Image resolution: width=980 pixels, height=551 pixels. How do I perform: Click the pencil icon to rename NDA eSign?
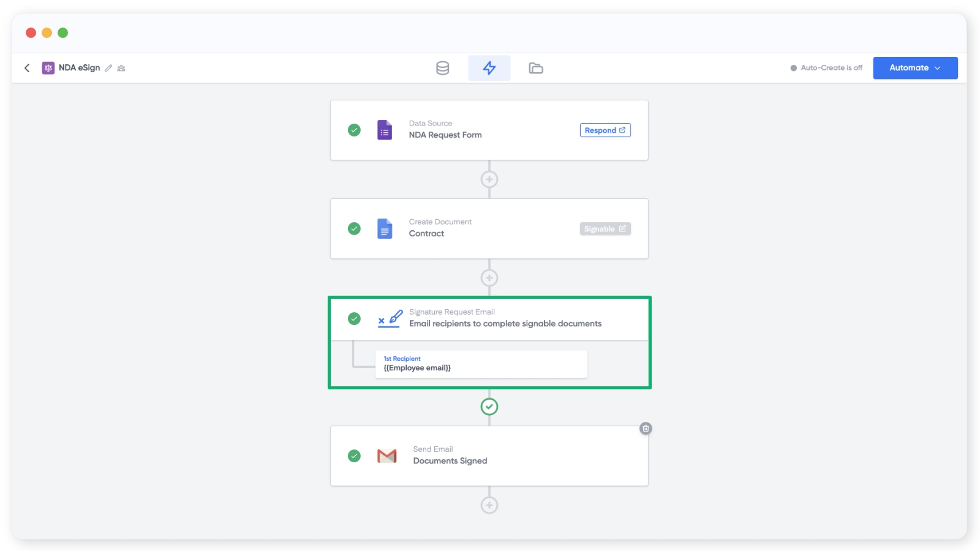pos(108,68)
